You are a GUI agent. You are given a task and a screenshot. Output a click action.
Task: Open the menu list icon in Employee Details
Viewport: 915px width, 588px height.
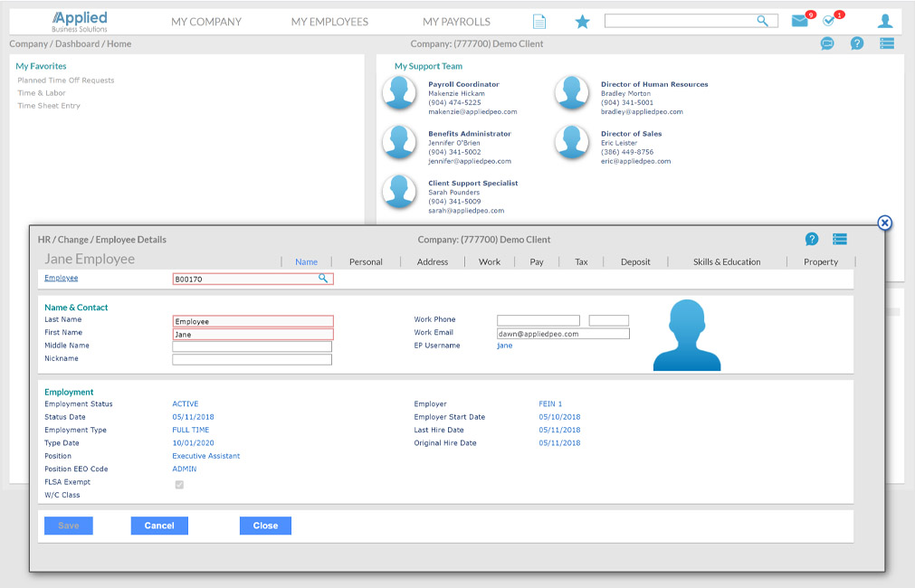(x=839, y=239)
